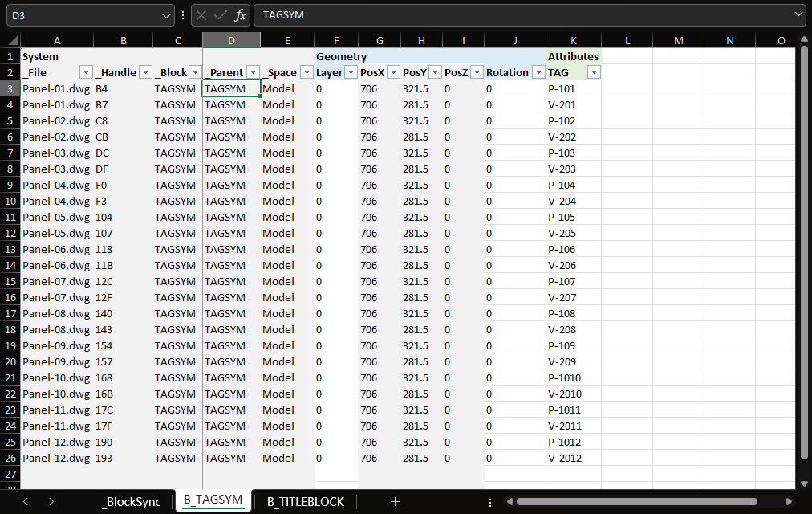The width and height of the screenshot is (812, 514).
Task: Click the sheet tab bar options dots
Action: pos(490,502)
